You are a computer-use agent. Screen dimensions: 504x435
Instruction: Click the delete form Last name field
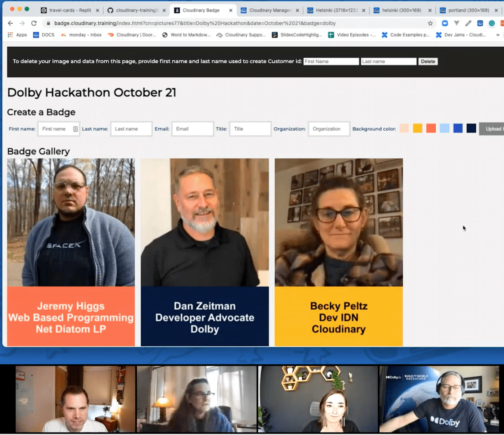(x=389, y=62)
